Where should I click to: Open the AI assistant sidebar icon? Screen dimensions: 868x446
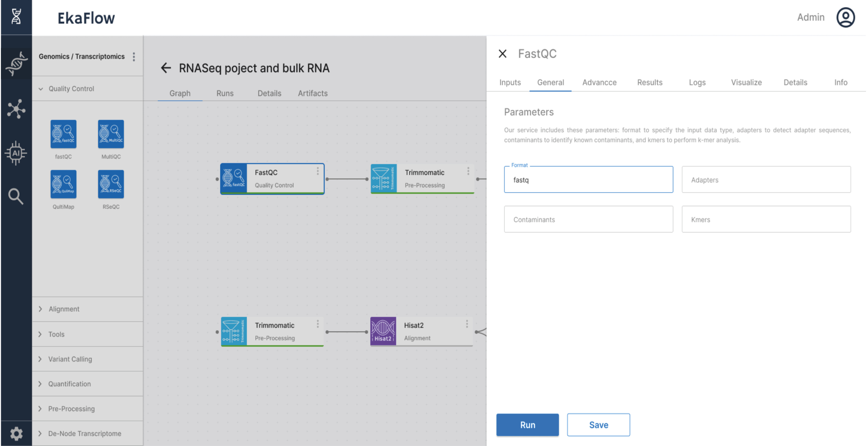(16, 153)
